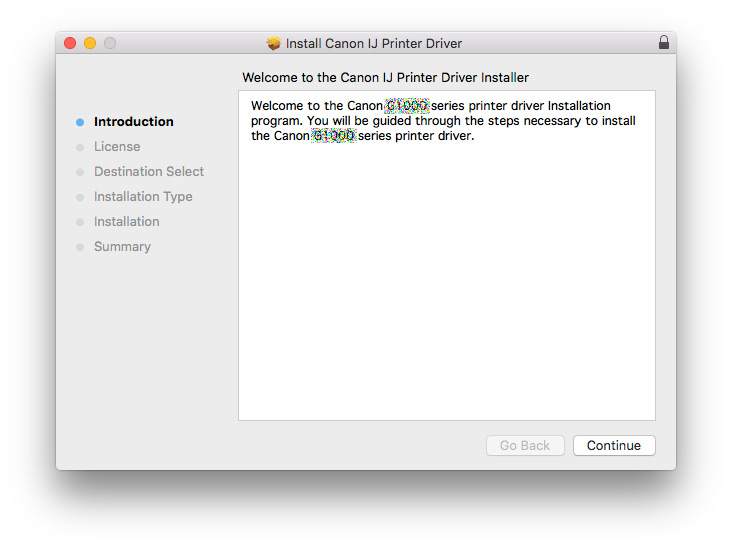Select the Introduction step in sidebar
Viewport: 732px width, 550px height.
[x=134, y=122]
